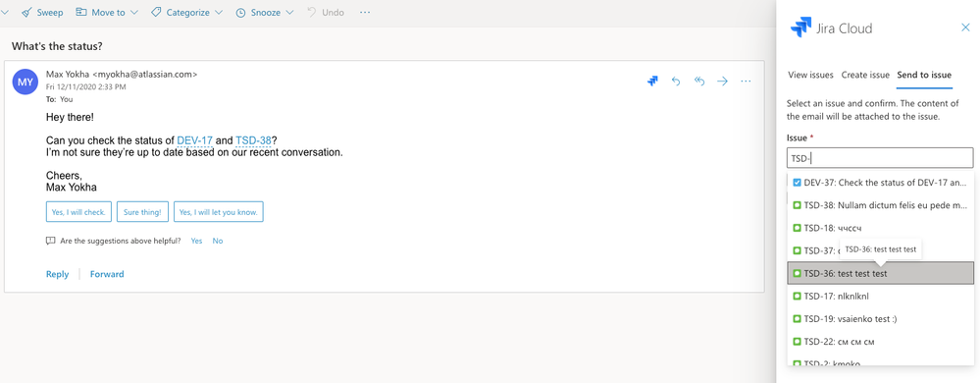Close the Jira Cloud panel
The width and height of the screenshot is (980, 383).
click(x=965, y=27)
